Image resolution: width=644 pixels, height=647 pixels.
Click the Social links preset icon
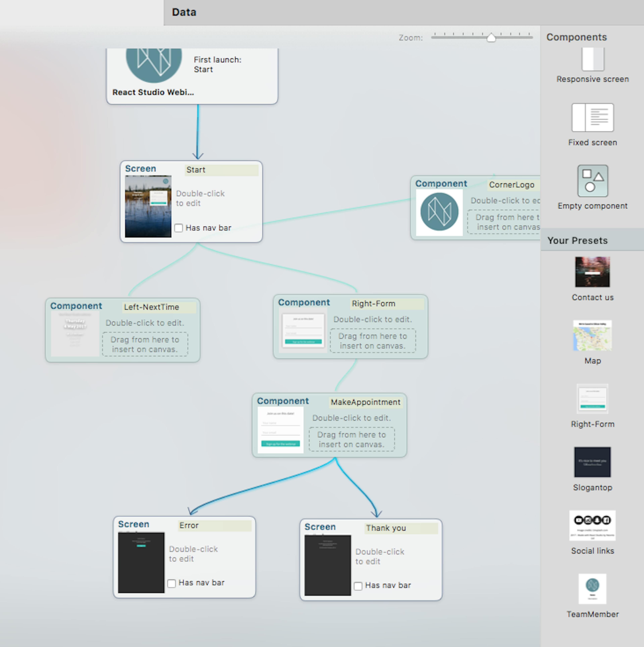pyautogui.click(x=593, y=526)
